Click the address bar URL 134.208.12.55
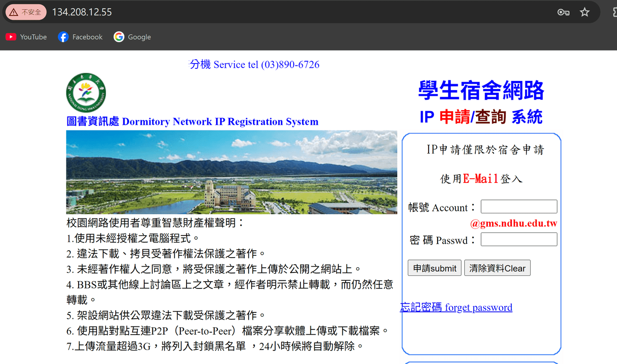Screen dimensions: 617x364 [82, 12]
